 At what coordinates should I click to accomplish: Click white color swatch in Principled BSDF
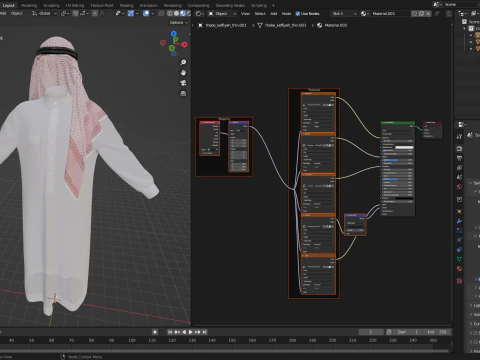tap(404, 147)
